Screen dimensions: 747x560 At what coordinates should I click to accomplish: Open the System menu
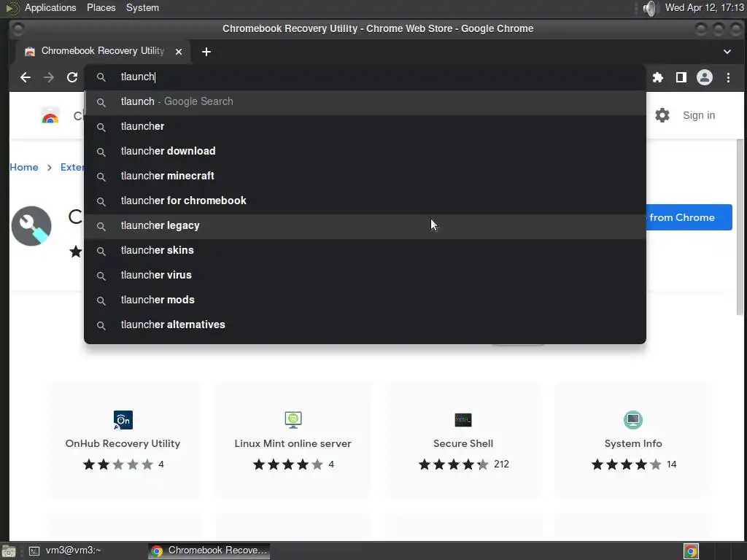(x=142, y=7)
